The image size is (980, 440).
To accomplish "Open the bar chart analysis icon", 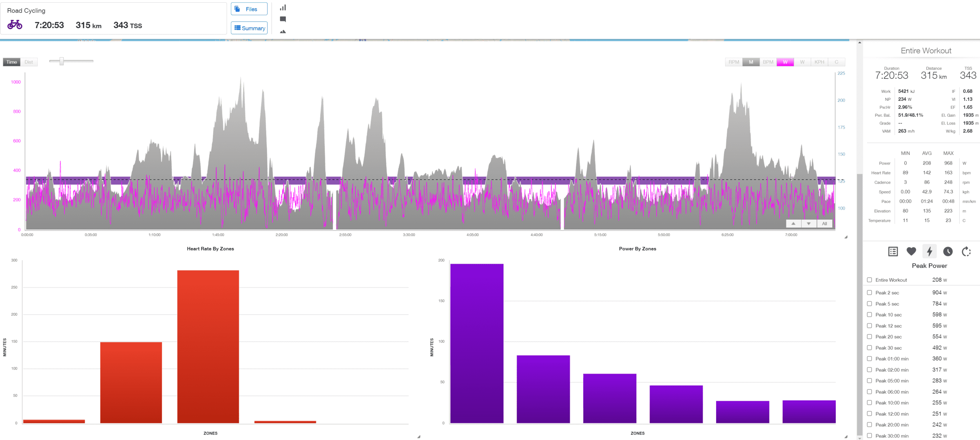I will (283, 7).
